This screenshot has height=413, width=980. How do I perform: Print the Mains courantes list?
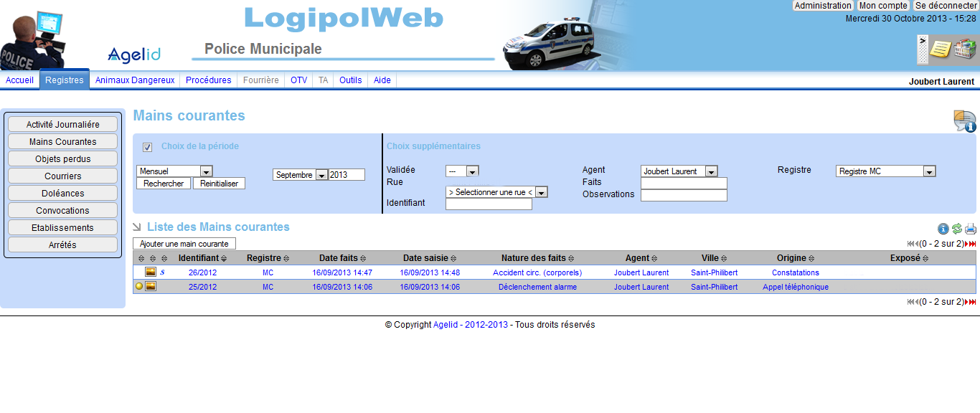pos(971,229)
